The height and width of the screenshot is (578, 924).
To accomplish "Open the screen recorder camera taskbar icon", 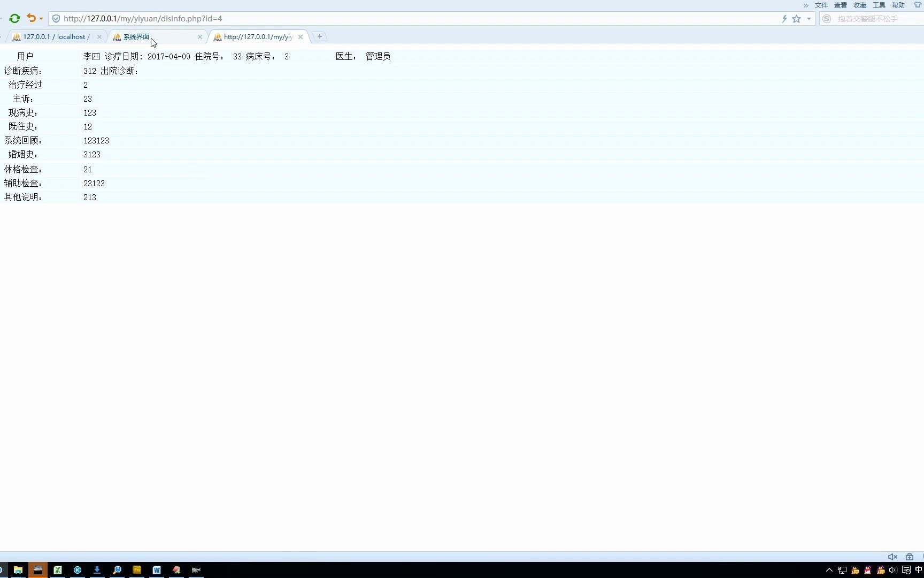I will (196, 570).
